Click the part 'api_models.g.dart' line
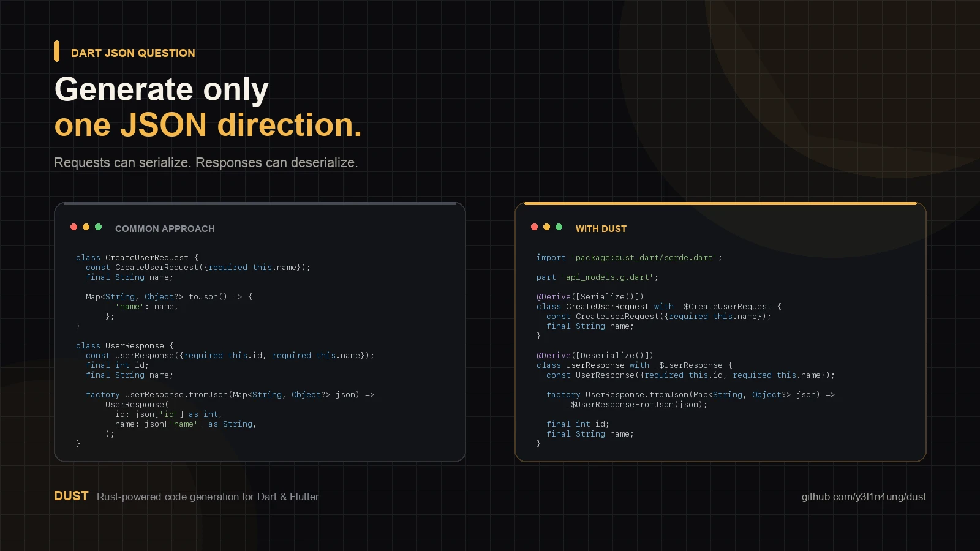This screenshot has height=551, width=980. pyautogui.click(x=597, y=277)
